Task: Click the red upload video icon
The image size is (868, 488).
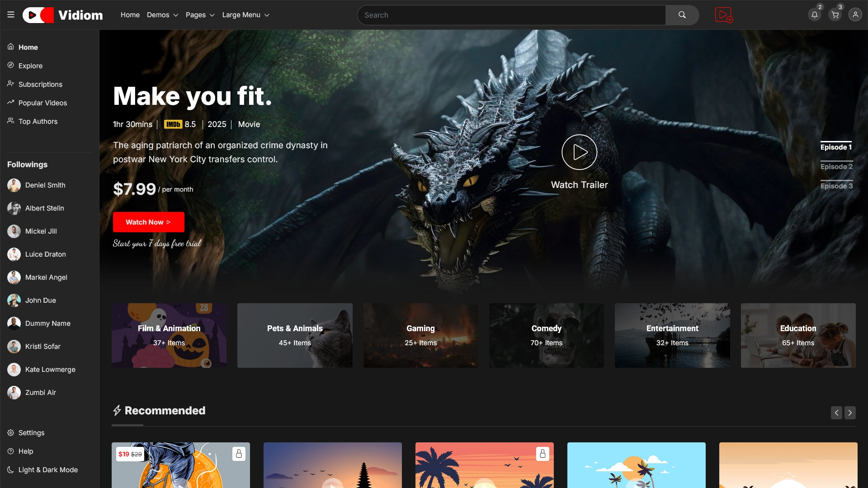Action: pos(723,15)
